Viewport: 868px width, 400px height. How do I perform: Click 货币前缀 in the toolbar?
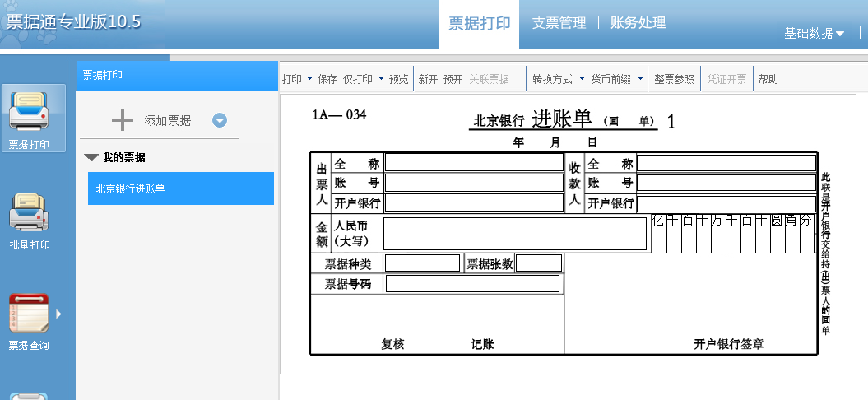pos(610,79)
